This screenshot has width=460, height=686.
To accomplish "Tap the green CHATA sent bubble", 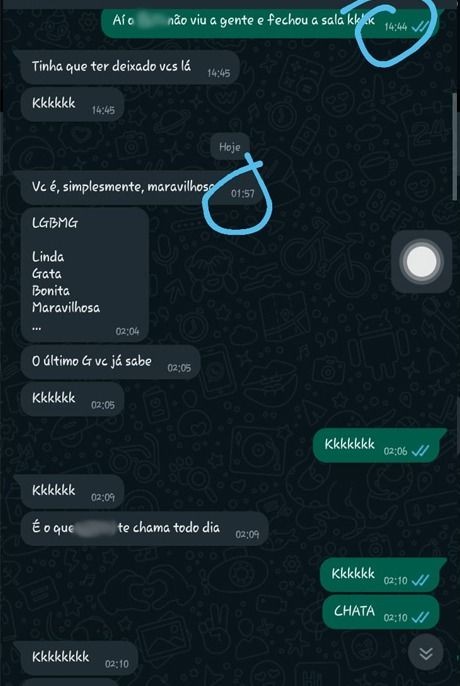I will tap(381, 611).
